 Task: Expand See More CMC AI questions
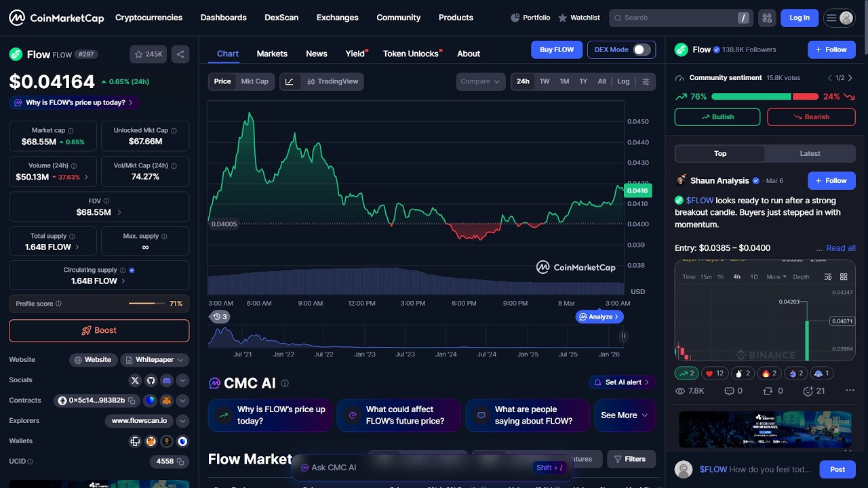click(625, 415)
